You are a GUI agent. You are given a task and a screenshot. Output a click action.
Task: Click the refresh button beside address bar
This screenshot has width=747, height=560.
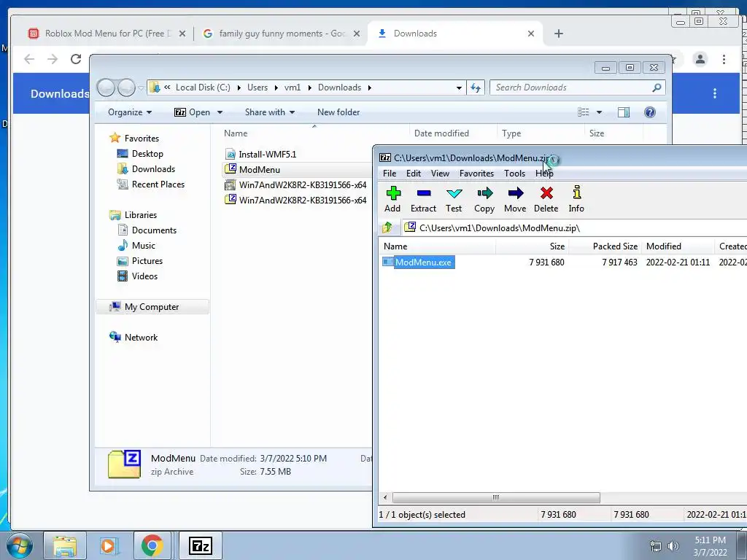[476, 87]
